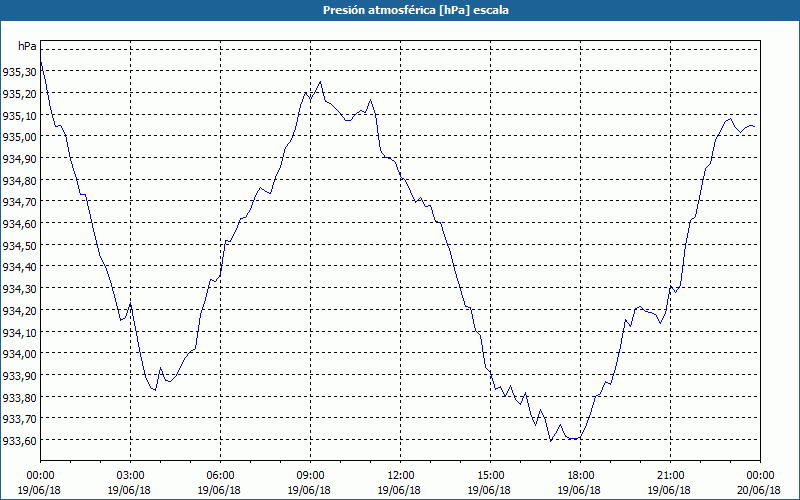Click the '15:00' time axis label
800x500 pixels.
click(x=490, y=476)
